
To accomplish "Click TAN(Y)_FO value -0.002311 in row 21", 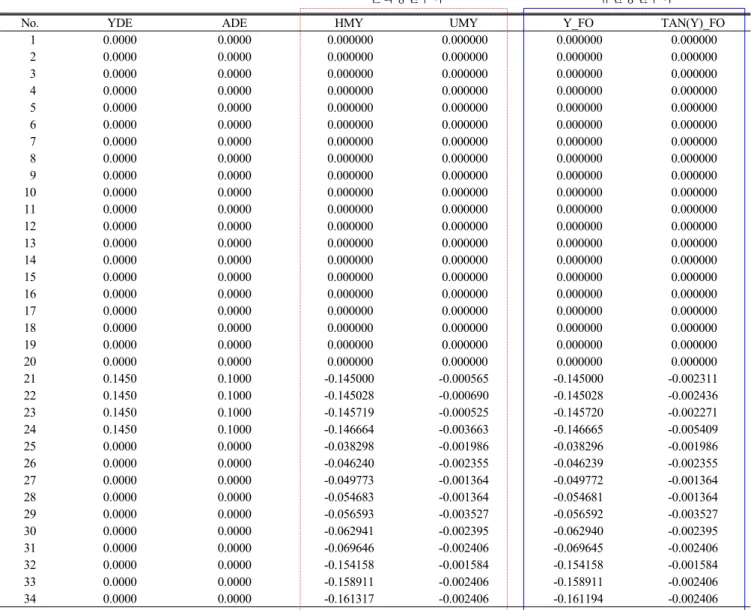I will coord(693,379).
